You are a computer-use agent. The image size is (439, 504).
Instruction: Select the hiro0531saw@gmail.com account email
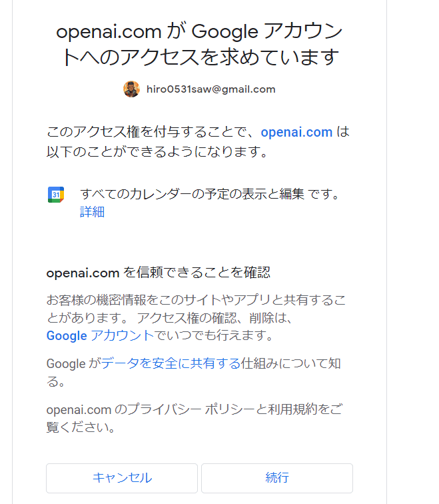pos(211,89)
